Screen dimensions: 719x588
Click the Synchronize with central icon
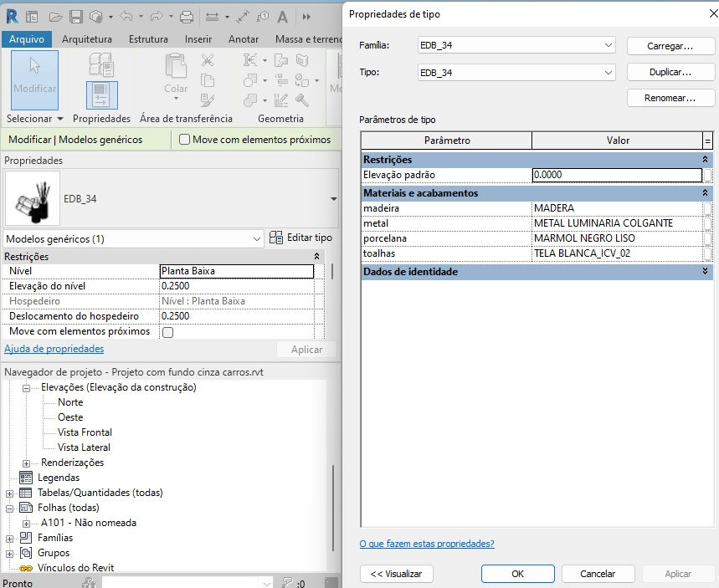tap(96, 17)
